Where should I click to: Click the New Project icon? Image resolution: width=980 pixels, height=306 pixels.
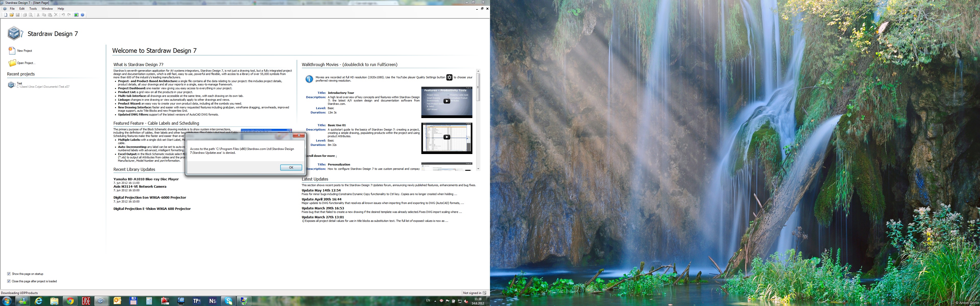coord(12,50)
